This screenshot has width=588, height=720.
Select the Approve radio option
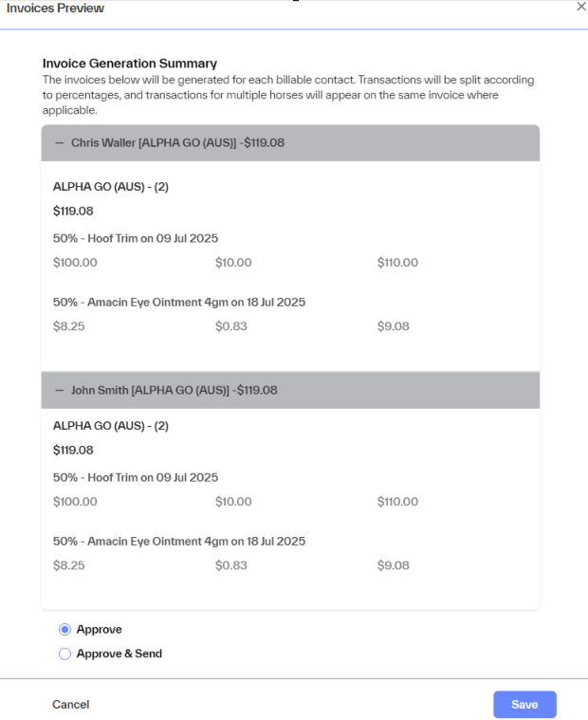point(65,629)
